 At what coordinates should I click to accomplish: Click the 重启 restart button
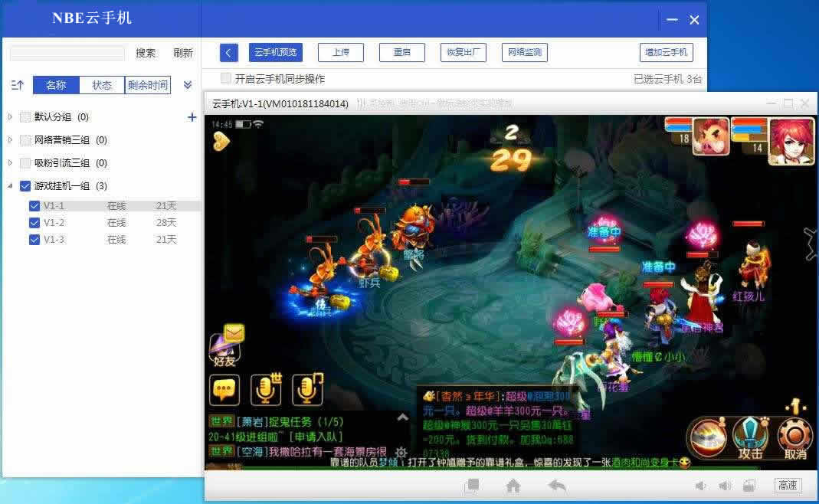tap(401, 52)
